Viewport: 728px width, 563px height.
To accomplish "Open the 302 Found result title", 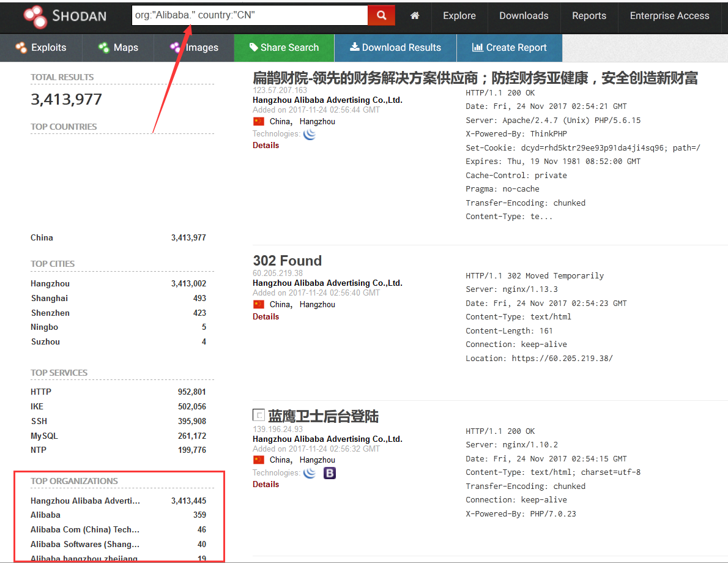I will tap(287, 261).
